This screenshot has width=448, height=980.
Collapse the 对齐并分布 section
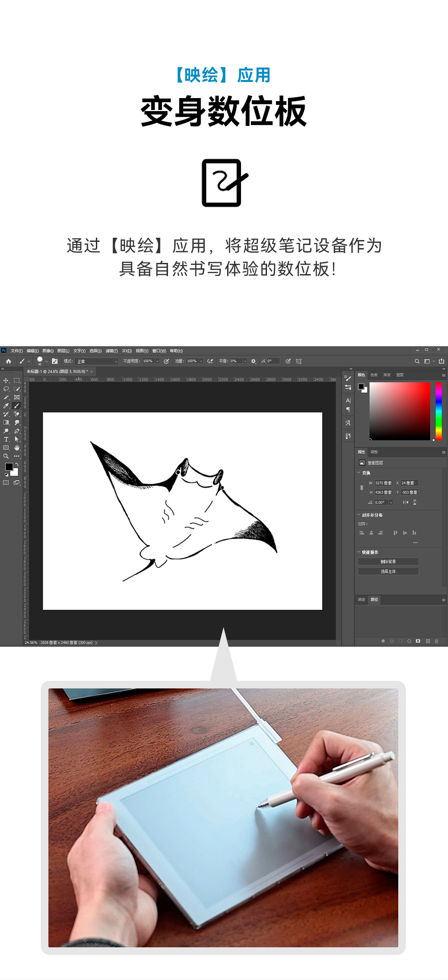click(x=359, y=515)
